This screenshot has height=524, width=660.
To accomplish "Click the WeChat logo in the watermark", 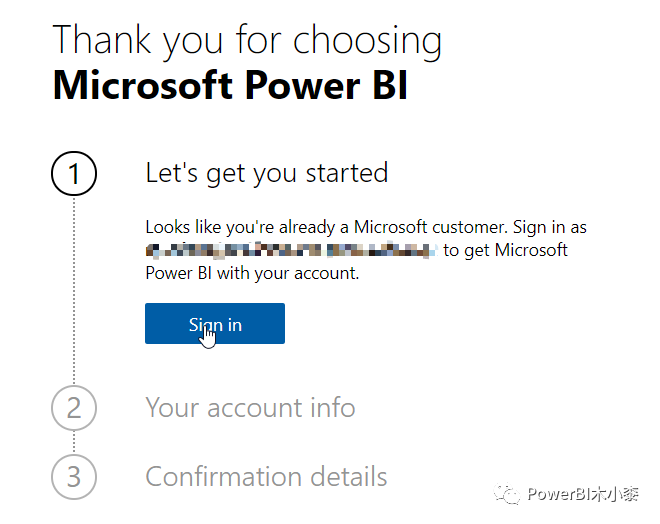I will [x=507, y=494].
